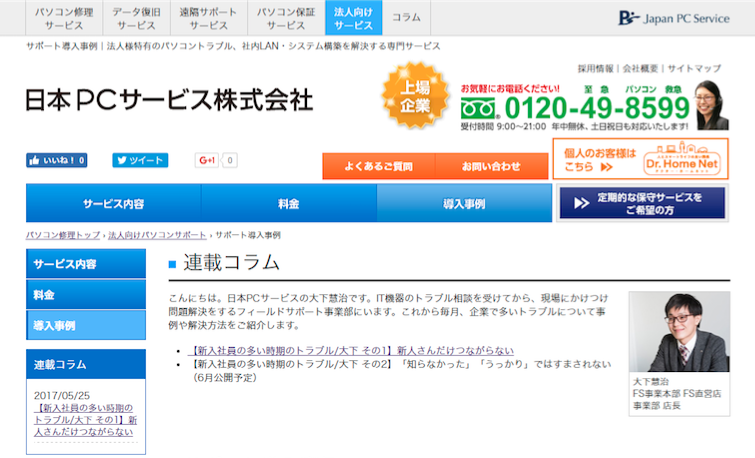
Task: Open the 定期的な保守サービスをご希望の方 banner
Action: 642,203
